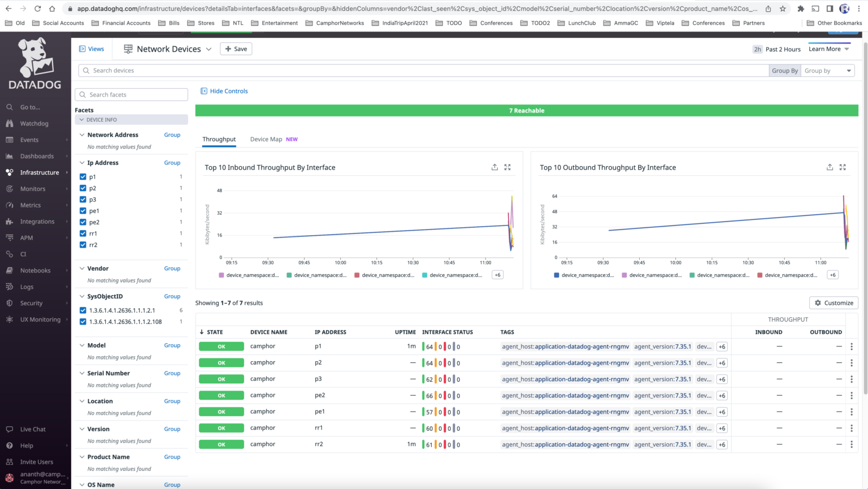
Task: Switch to the Device Map tab
Action: 266,139
